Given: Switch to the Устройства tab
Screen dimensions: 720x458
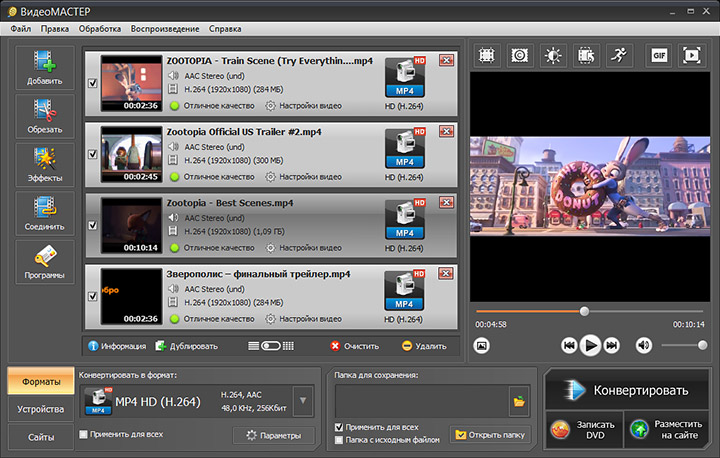Looking at the screenshot, I should [41, 409].
